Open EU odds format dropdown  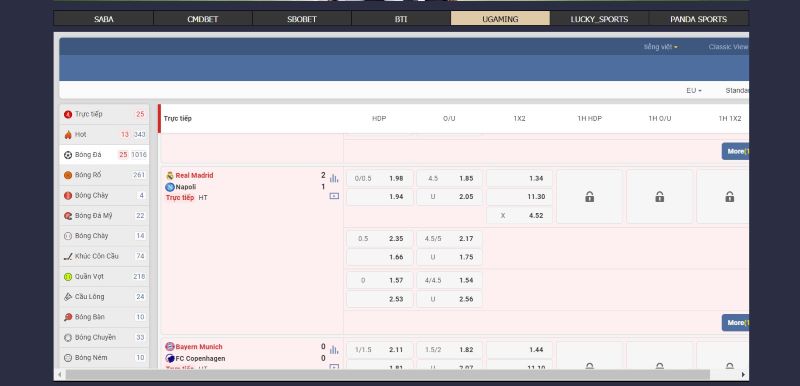(693, 90)
